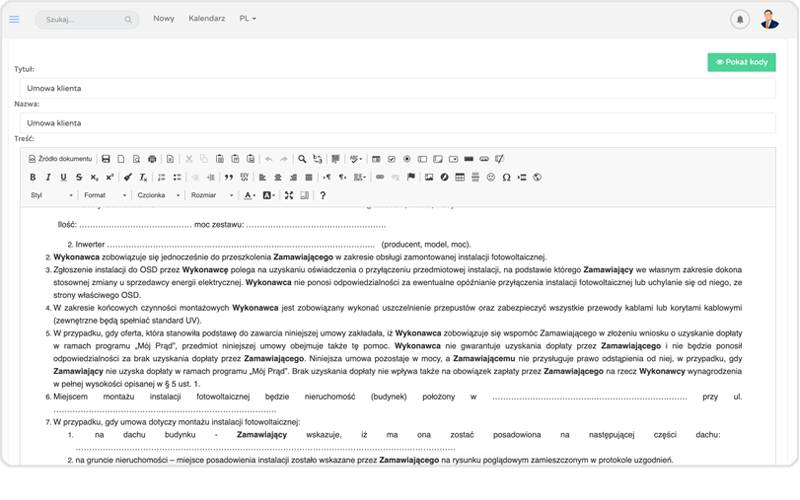Open the Nowy menu item
This screenshot has height=500, width=800.
[163, 19]
